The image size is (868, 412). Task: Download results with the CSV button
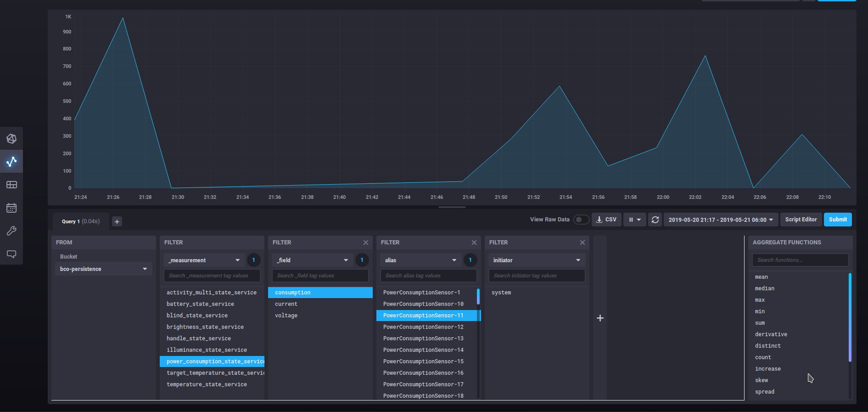pyautogui.click(x=606, y=220)
